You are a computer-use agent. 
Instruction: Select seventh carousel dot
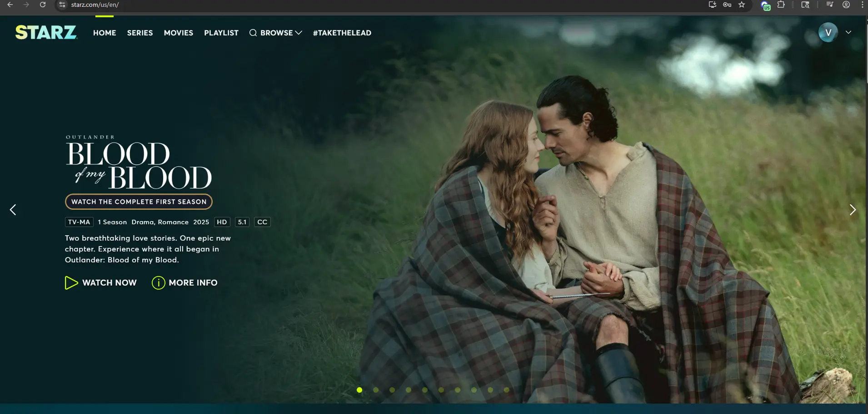pyautogui.click(x=458, y=390)
